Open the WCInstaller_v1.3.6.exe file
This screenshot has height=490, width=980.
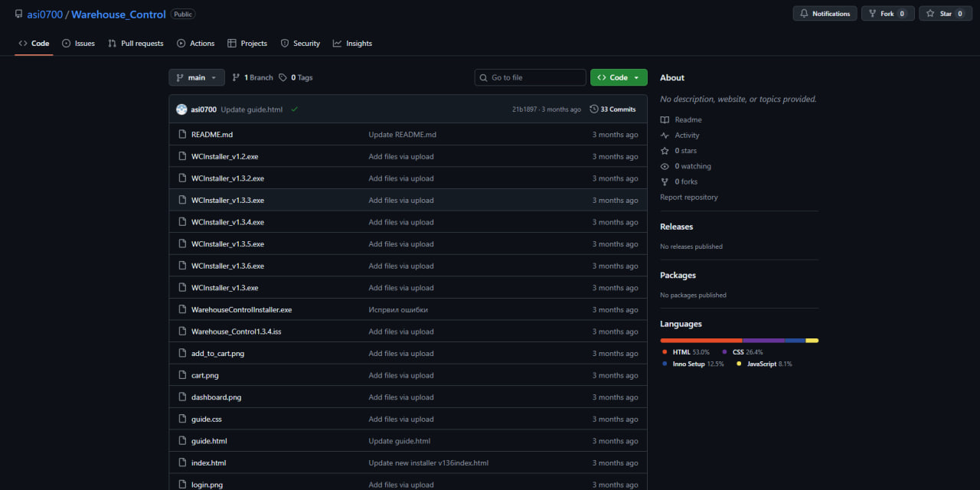point(227,266)
